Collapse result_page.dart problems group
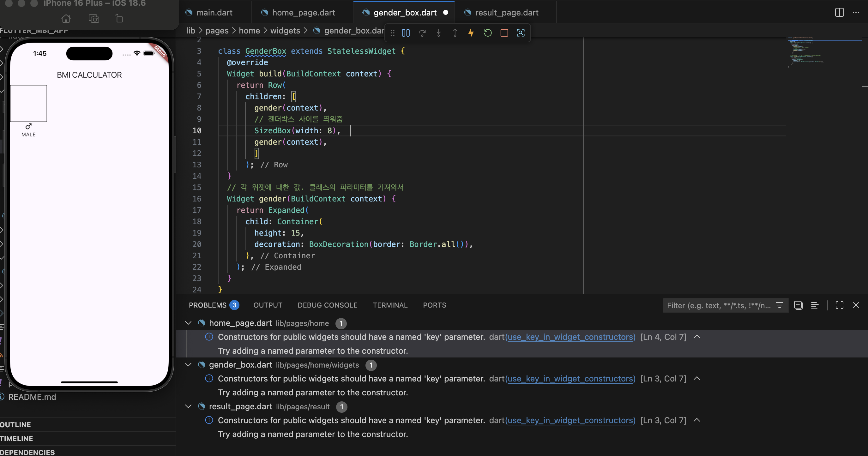Image resolution: width=868 pixels, height=456 pixels. point(188,406)
